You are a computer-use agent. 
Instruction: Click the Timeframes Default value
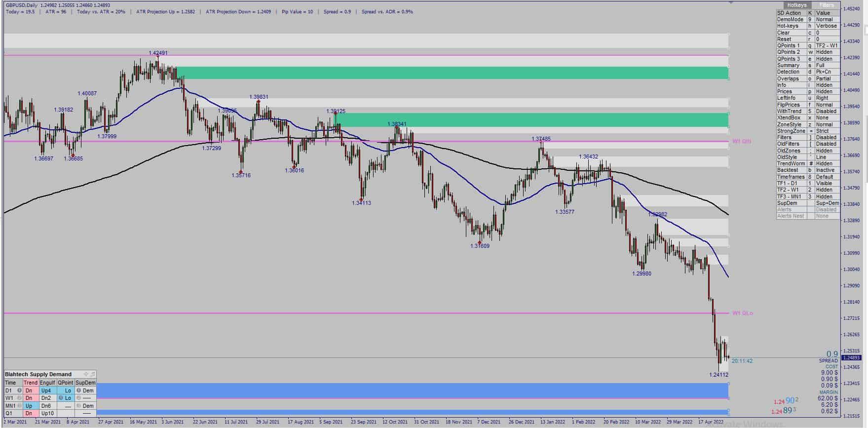[827, 177]
